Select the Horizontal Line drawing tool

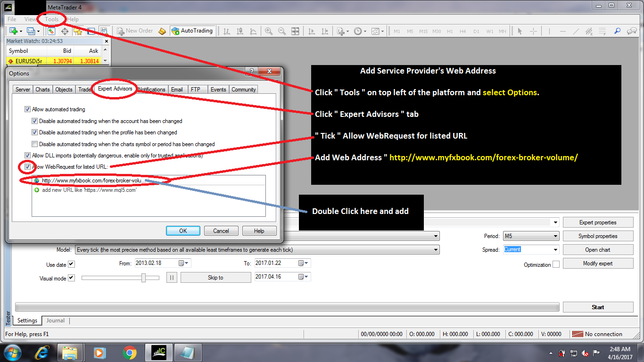click(x=562, y=31)
